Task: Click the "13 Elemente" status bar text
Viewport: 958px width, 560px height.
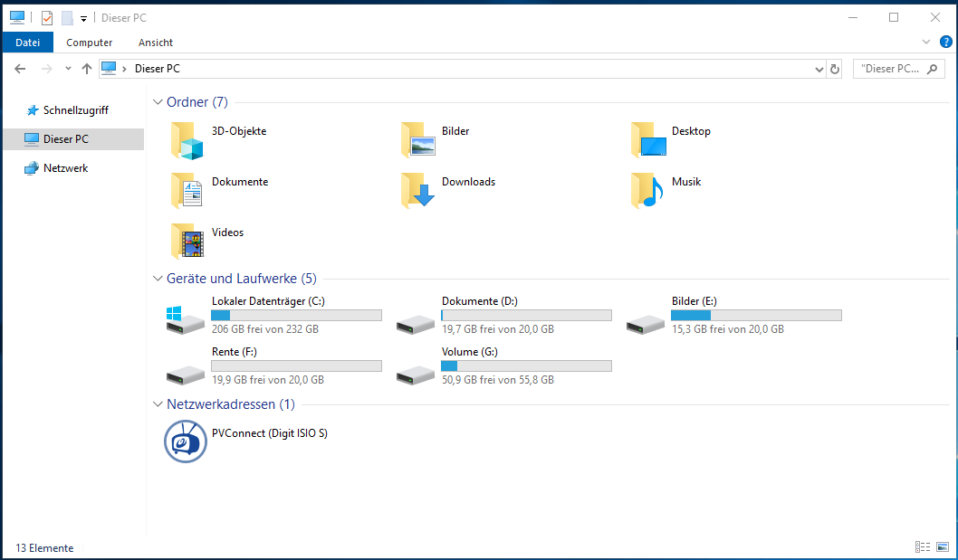Action: coord(44,547)
